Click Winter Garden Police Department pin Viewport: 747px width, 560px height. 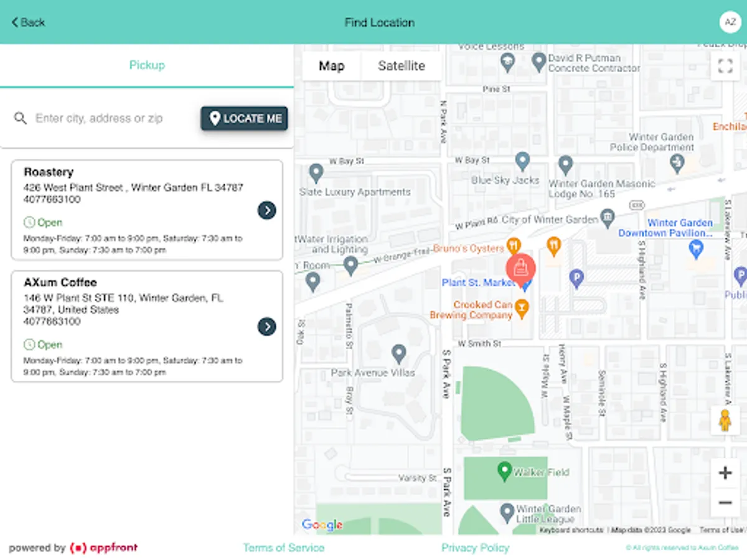[677, 163]
